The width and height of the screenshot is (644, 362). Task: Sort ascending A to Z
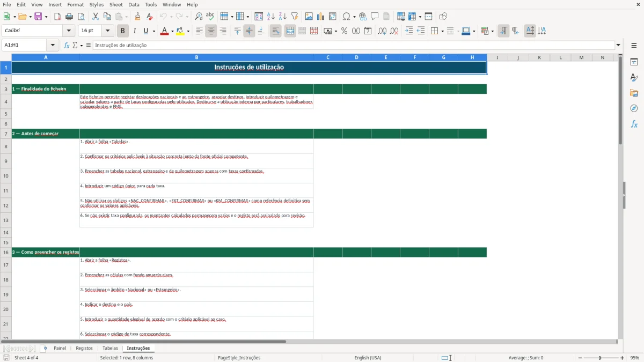coord(271,17)
